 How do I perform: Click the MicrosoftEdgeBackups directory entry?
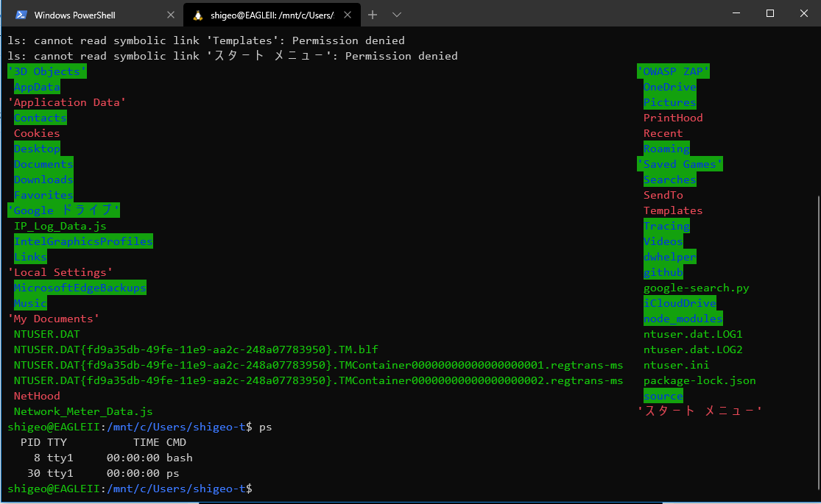click(80, 288)
